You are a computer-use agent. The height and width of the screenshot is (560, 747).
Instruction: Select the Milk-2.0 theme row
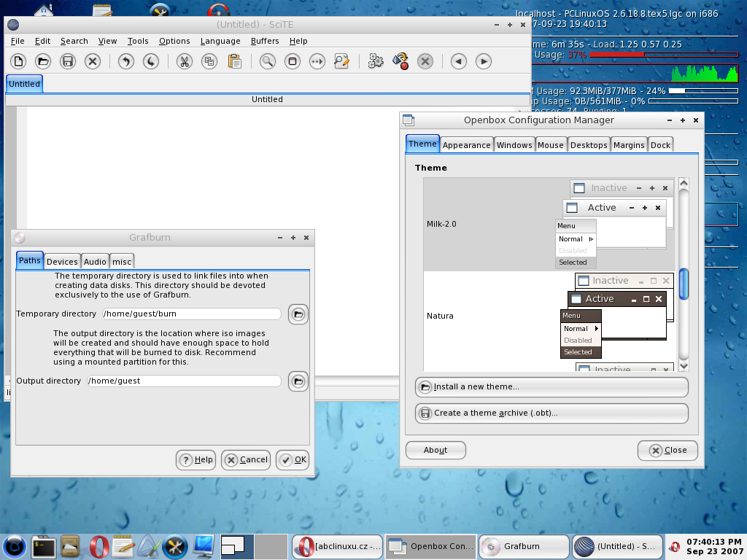tap(549, 225)
